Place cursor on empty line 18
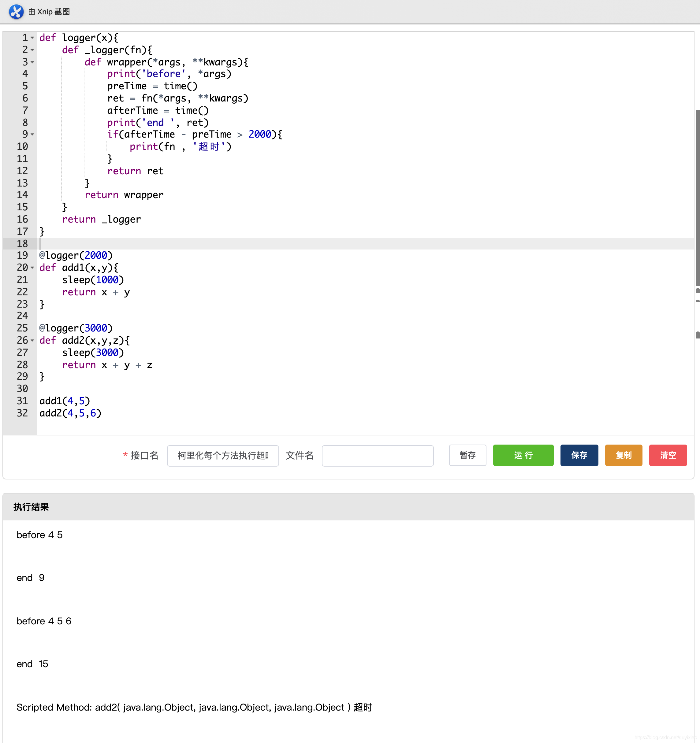The height and width of the screenshot is (743, 700). pyautogui.click(x=365, y=244)
